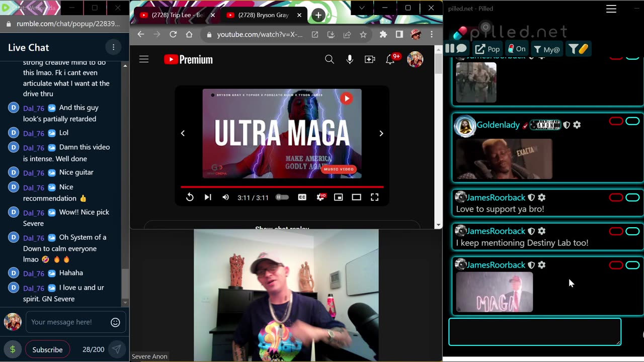Install app icon in address bar
The width and height of the screenshot is (644, 362).
tap(331, 34)
